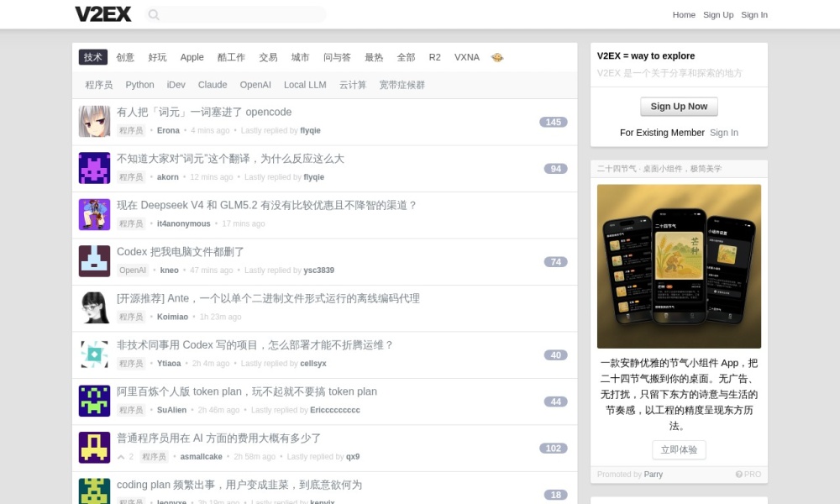
Task: Open the Claude node link
Action: click(x=213, y=85)
